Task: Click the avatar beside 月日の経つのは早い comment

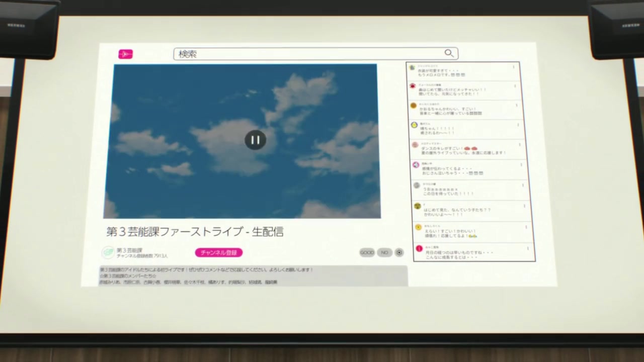Action: click(x=419, y=248)
